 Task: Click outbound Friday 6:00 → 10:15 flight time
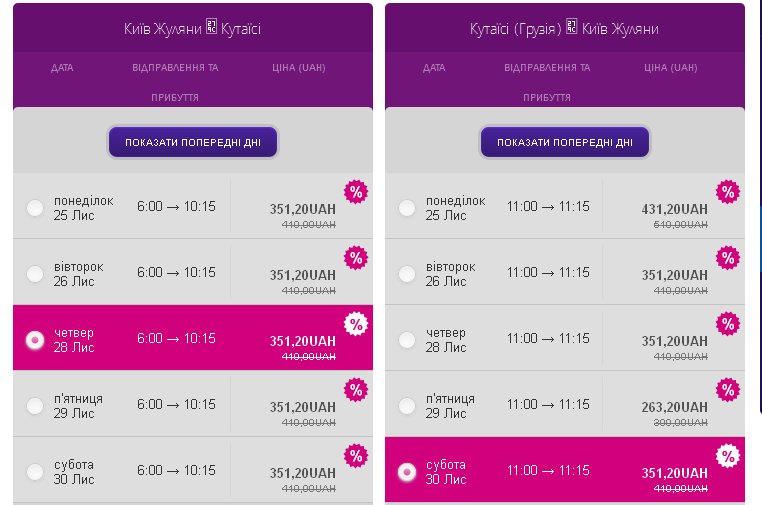[176, 404]
